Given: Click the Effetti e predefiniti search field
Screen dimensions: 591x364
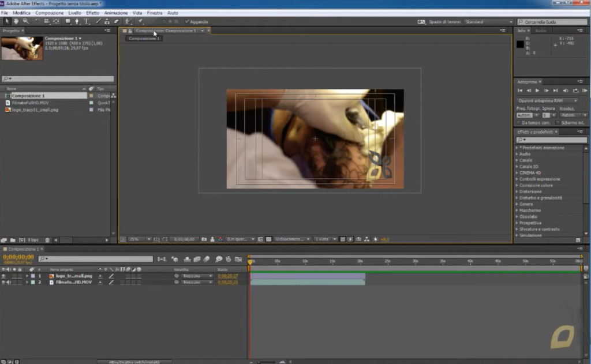Looking at the screenshot, I should click(551, 140).
